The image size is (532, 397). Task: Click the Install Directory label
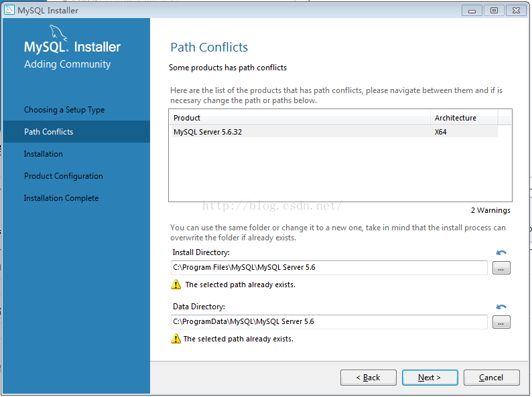pyautogui.click(x=201, y=252)
